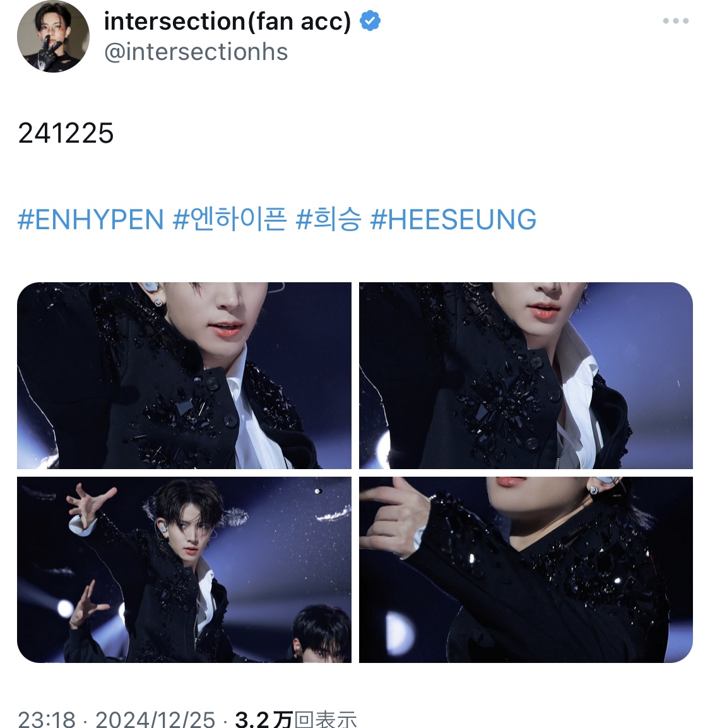Select the 241225 tweet text

(66, 133)
